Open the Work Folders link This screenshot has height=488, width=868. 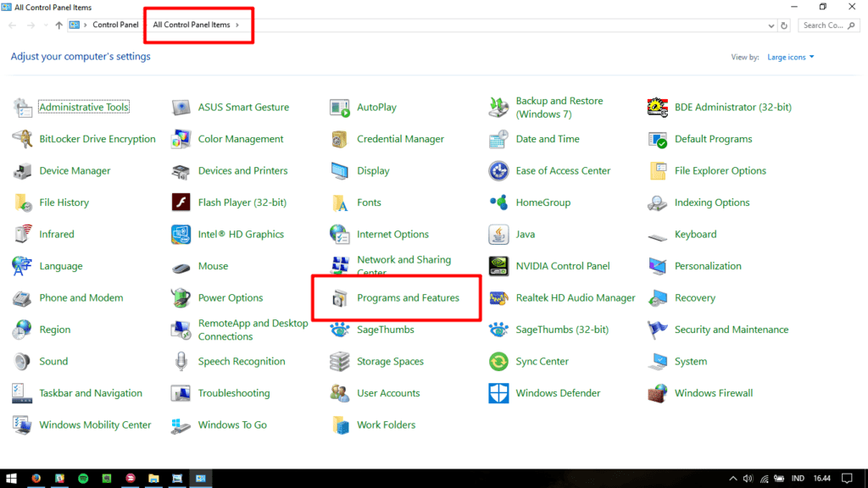(x=386, y=425)
